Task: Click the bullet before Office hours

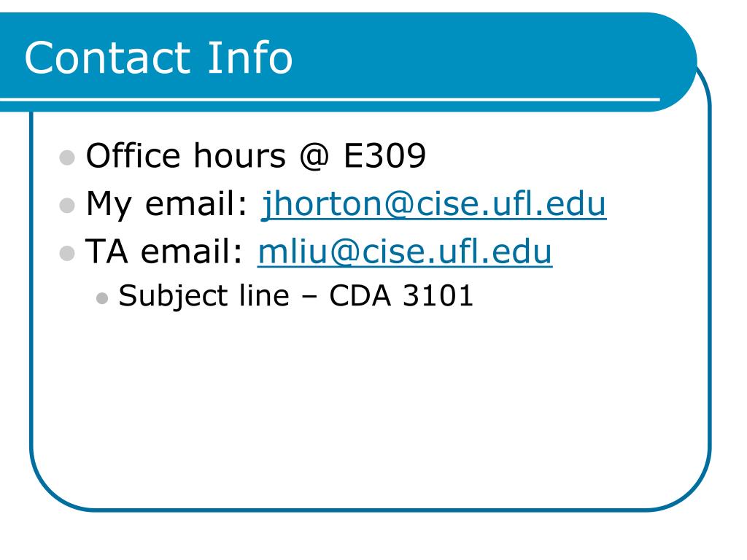Action: (67, 157)
